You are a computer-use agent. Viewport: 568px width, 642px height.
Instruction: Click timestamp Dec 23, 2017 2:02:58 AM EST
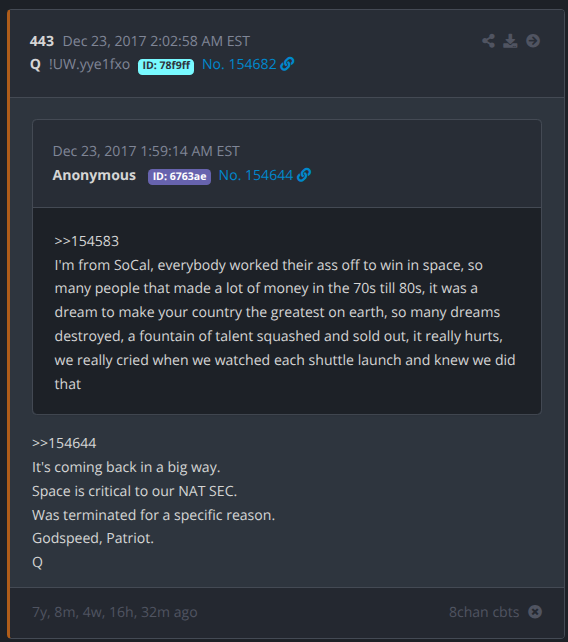pos(156,41)
